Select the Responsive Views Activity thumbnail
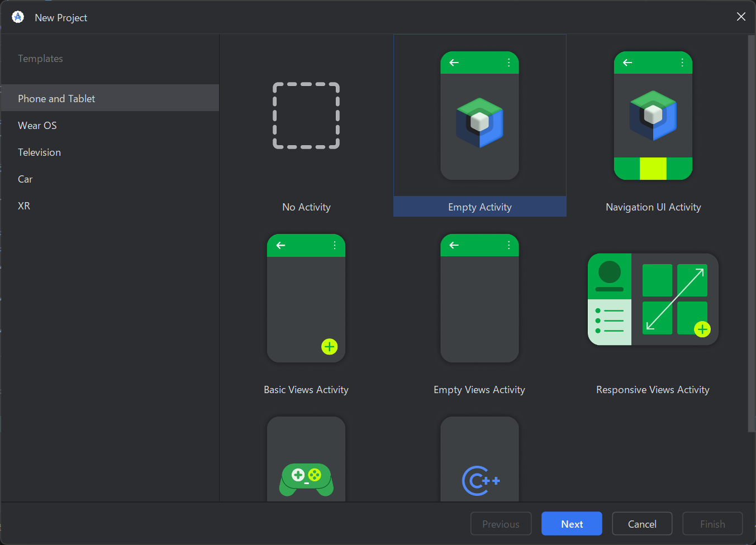The width and height of the screenshot is (756, 545). (x=653, y=299)
